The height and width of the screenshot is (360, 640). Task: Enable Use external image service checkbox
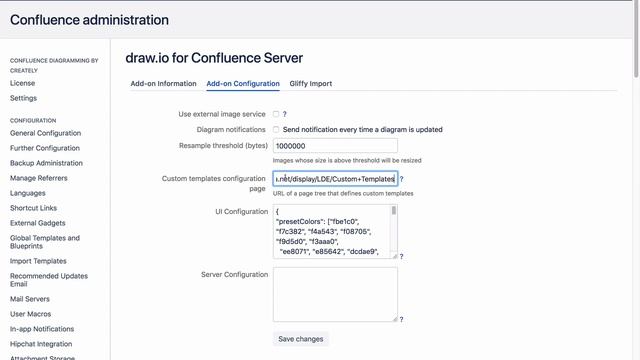coord(276,114)
